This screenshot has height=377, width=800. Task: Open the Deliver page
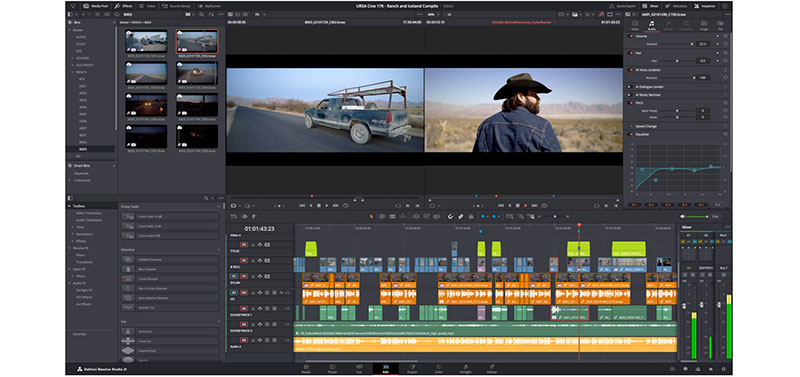(x=492, y=369)
